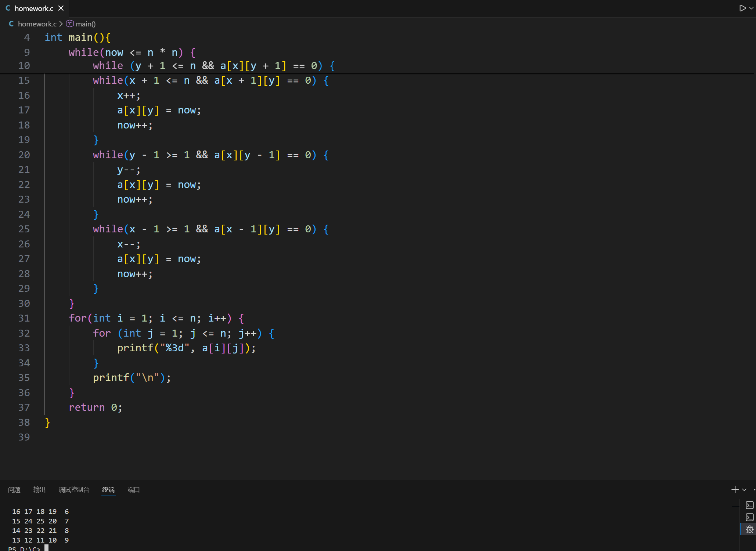Open the run options dropdown arrow
756x551 pixels.
click(x=751, y=8)
